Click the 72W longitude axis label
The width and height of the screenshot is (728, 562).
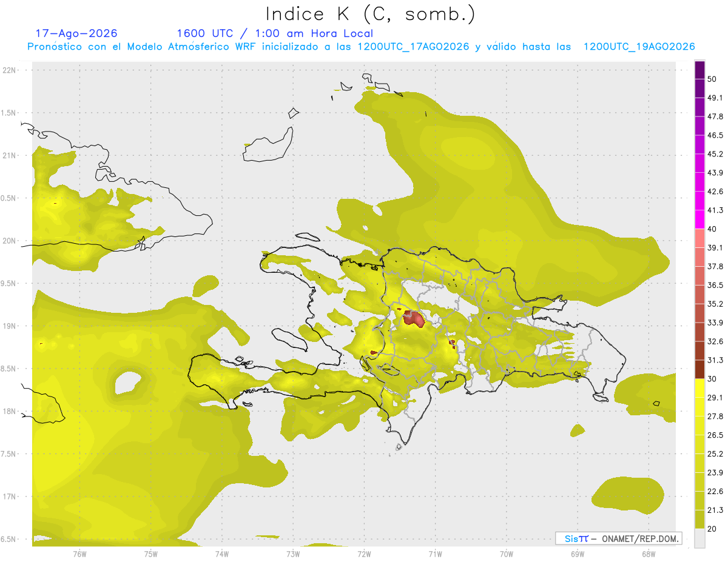pyautogui.click(x=364, y=554)
